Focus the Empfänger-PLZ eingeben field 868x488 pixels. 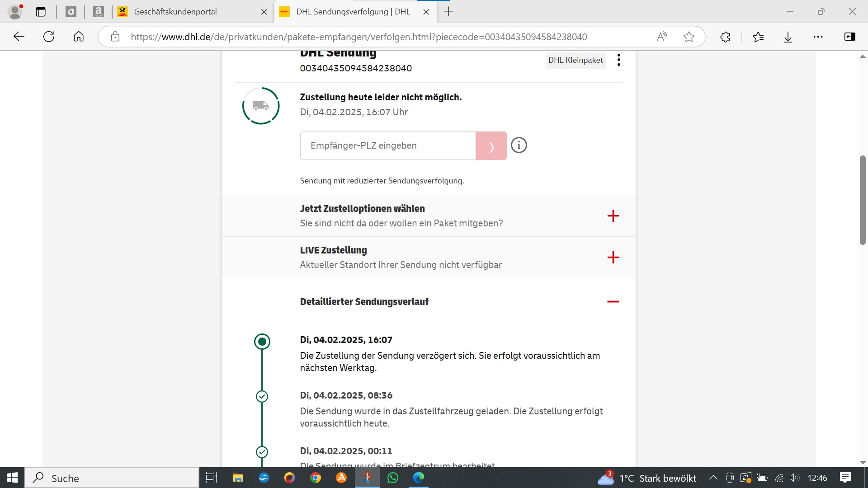tap(388, 145)
